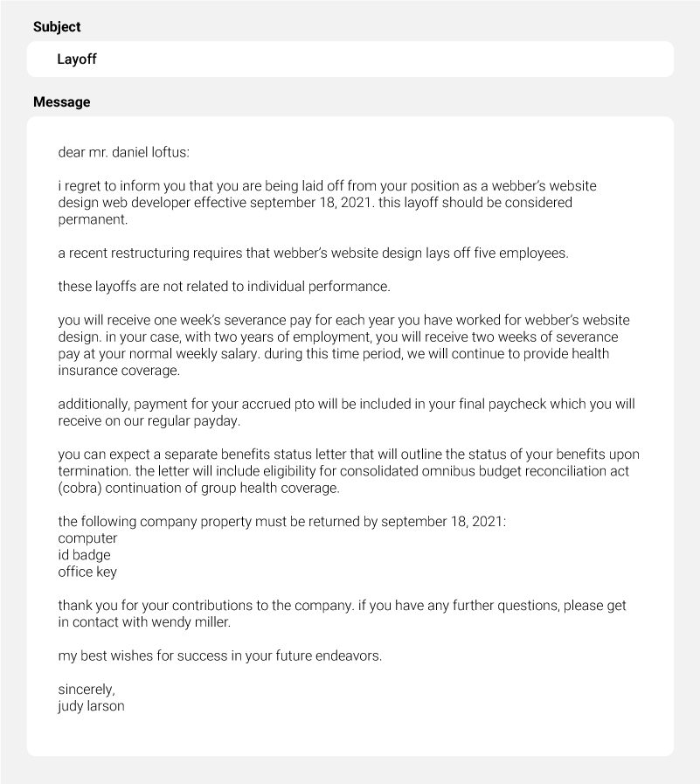Click the "thank you for your contributions" paragraph
This screenshot has height=784, width=700.
point(342,606)
